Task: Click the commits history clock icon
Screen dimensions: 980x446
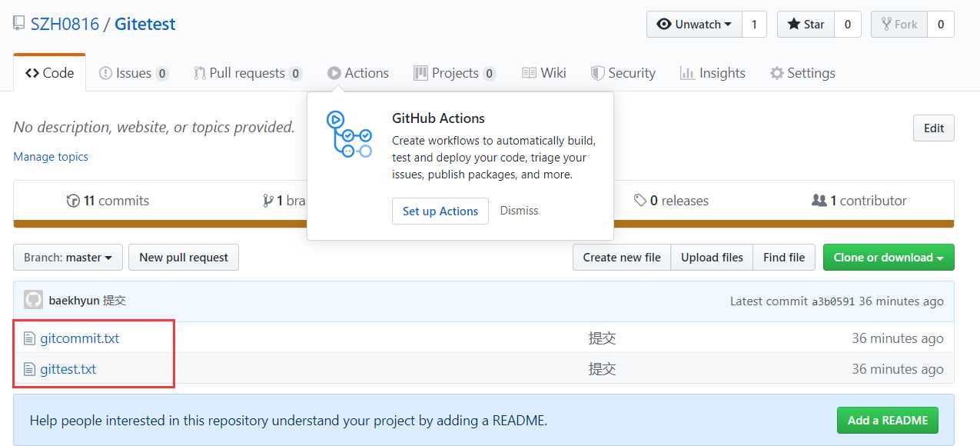Action: pos(73,201)
